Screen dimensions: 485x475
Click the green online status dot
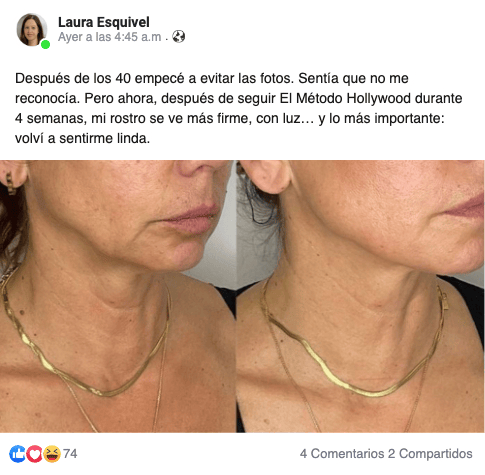[45, 44]
